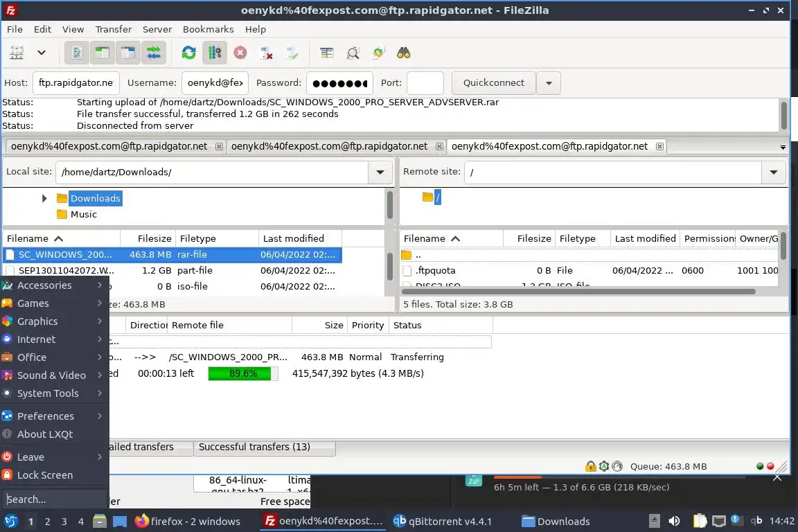Image resolution: width=798 pixels, height=532 pixels.
Task: Open the Site Manager icon
Action: [17, 53]
